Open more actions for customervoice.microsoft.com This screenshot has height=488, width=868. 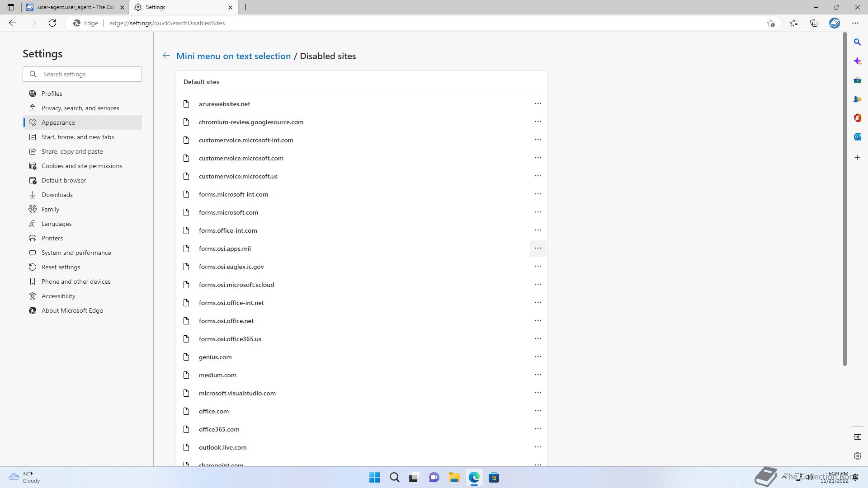[538, 158]
